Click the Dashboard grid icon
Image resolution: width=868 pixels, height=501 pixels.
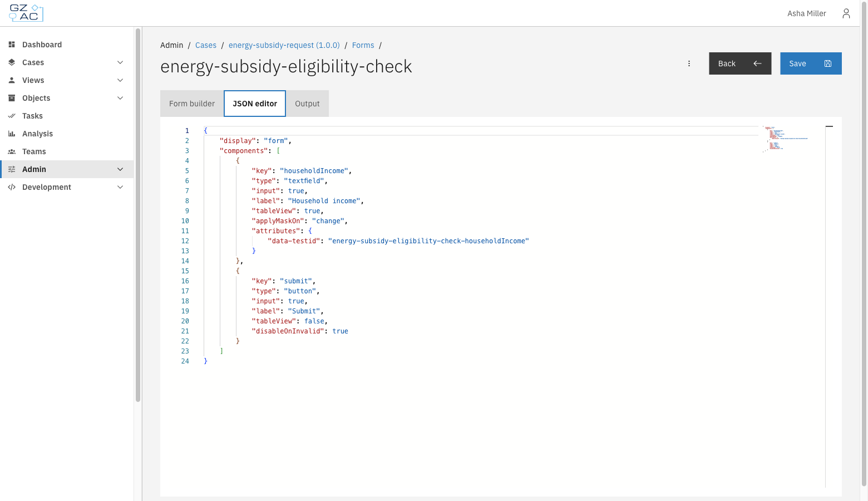[x=12, y=45]
